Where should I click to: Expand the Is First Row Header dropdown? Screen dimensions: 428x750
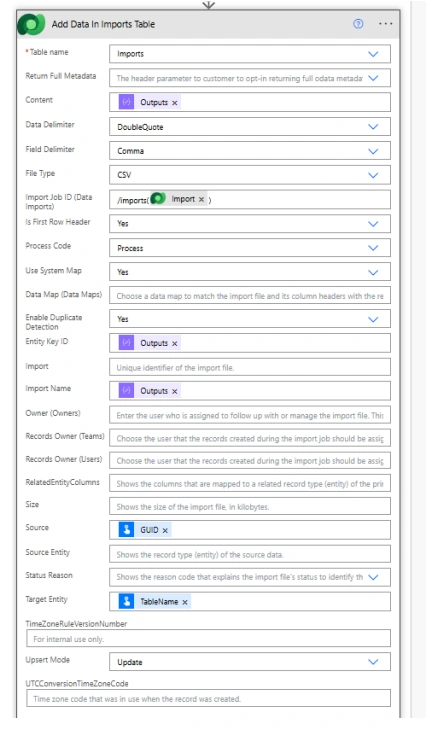(373, 224)
